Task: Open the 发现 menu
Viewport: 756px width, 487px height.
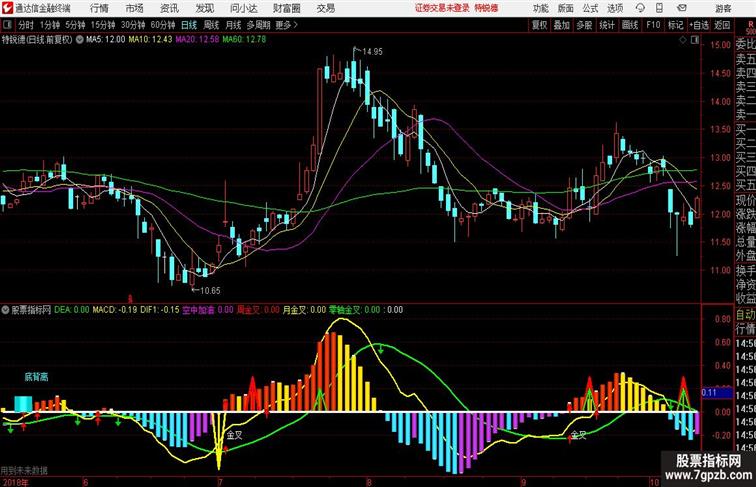Action: 204,8
